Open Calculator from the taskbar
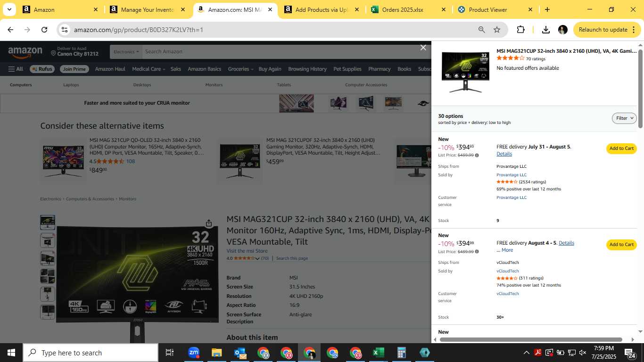Image resolution: width=644 pixels, height=362 pixels. pyautogui.click(x=401, y=353)
